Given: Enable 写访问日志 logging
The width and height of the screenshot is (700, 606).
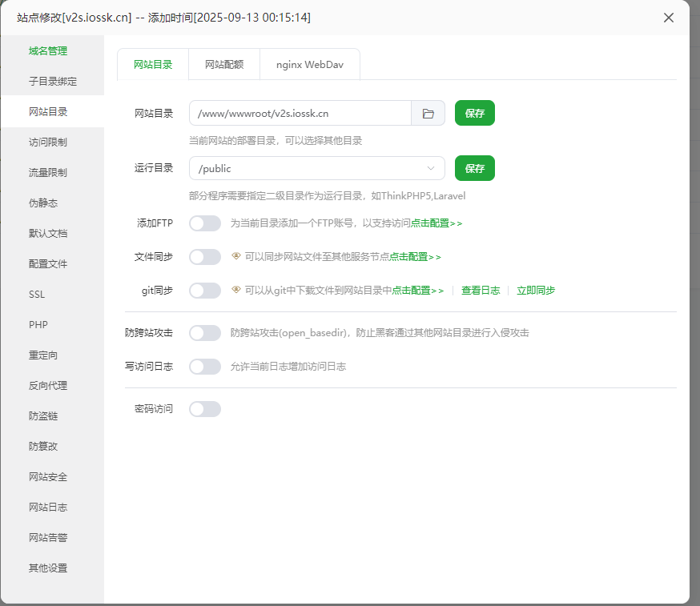Looking at the screenshot, I should click(x=204, y=367).
